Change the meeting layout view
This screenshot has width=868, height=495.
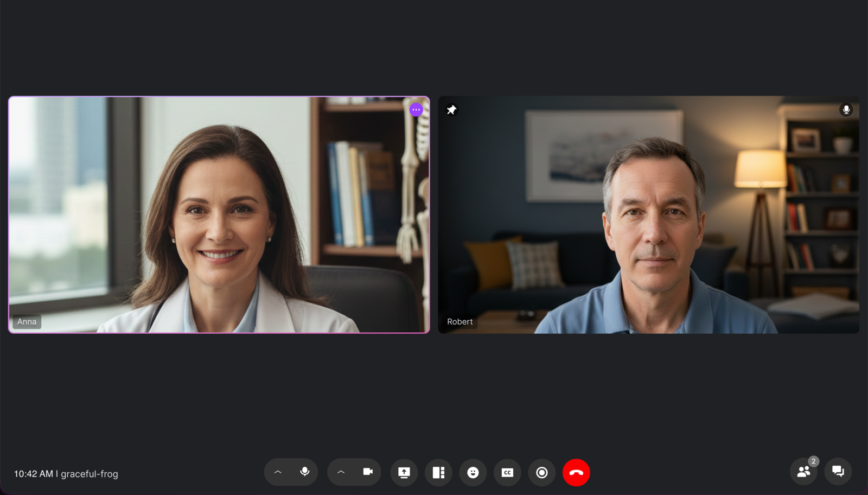point(438,472)
